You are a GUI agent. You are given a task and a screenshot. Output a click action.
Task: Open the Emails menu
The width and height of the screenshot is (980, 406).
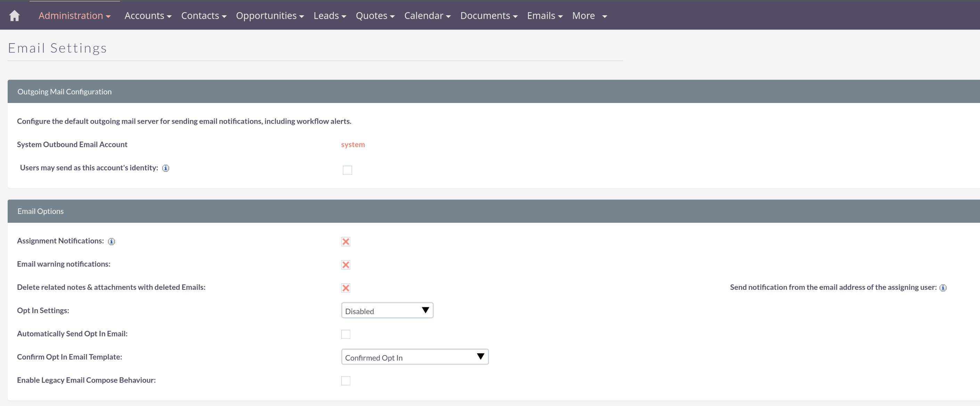[x=544, y=16]
